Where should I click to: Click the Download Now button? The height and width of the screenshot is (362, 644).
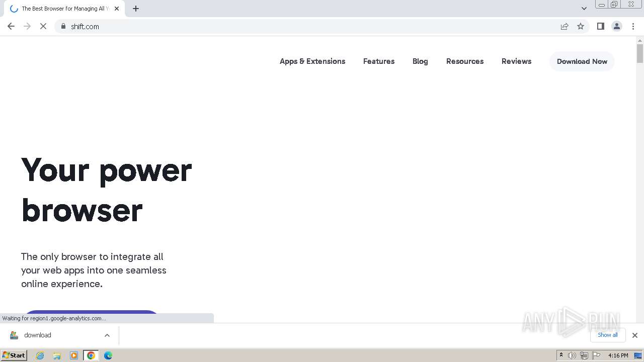coord(582,61)
